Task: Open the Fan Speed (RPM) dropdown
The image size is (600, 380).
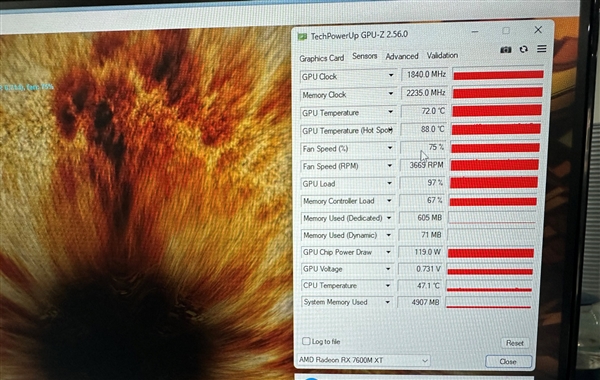Action: click(390, 166)
